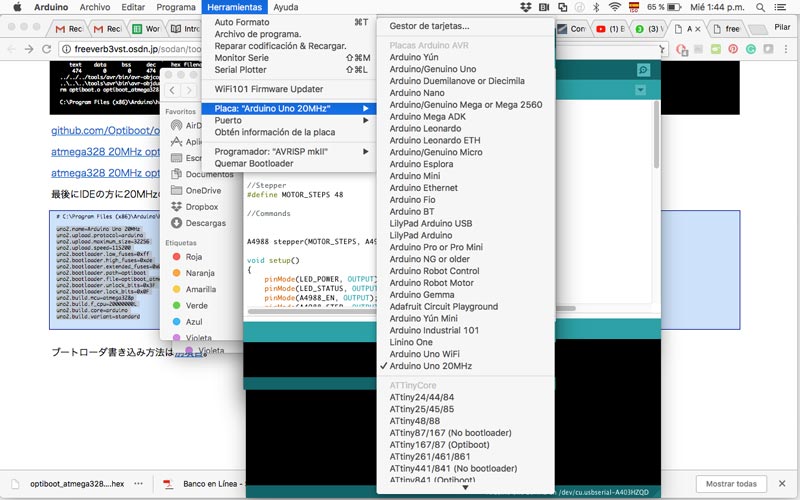
Task: Select Arduino Leonardo ETH board
Action: coord(435,140)
